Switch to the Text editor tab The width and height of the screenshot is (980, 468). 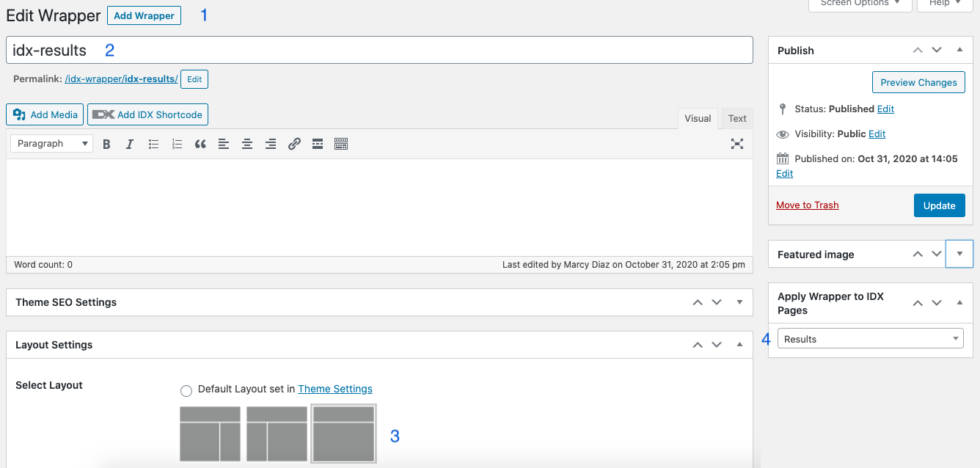[x=737, y=118]
